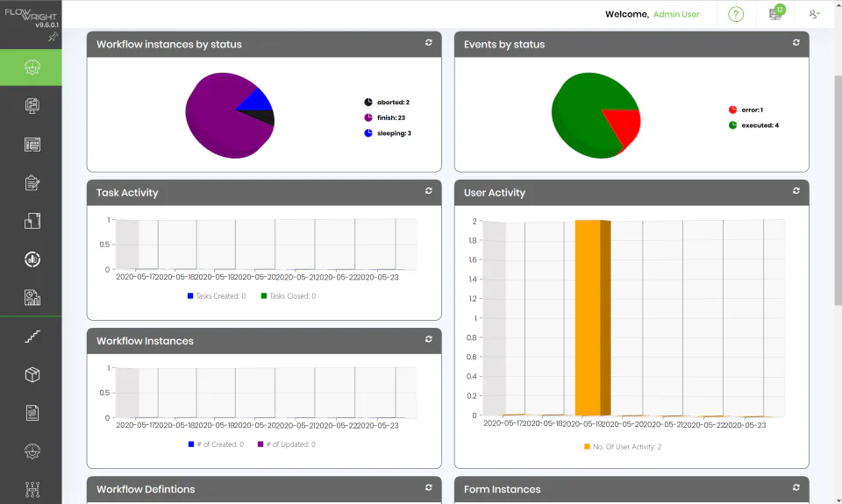Screen dimensions: 842x504
Task: Open the report with bar graph sidebar icon
Action: point(32,297)
